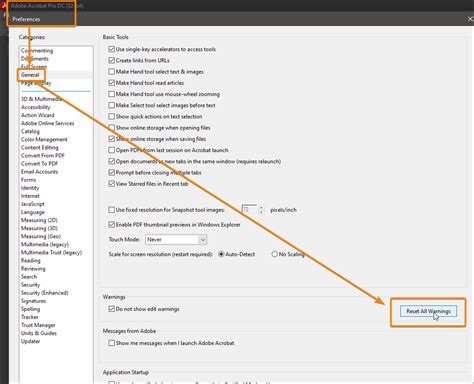The image size is (474, 384).
Task: Select Trust Manager category
Action: 38,325
